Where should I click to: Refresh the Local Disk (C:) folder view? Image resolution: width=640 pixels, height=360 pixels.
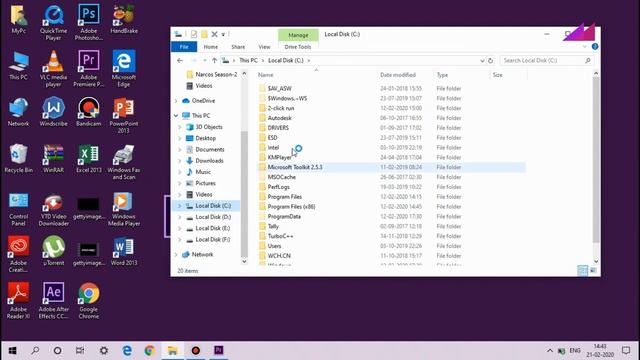click(x=491, y=60)
